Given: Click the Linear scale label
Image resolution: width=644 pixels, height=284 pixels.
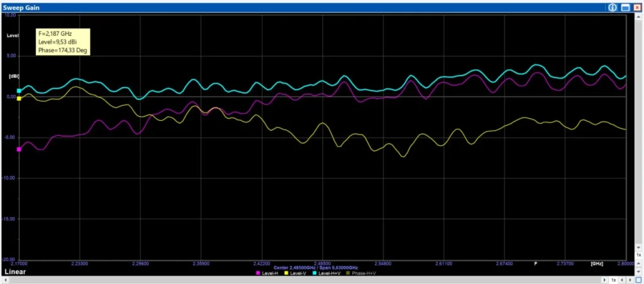Looking at the screenshot, I should click(x=16, y=271).
